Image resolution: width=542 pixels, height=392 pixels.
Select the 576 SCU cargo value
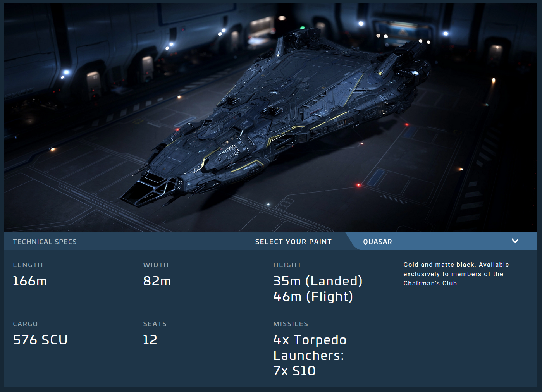point(40,340)
